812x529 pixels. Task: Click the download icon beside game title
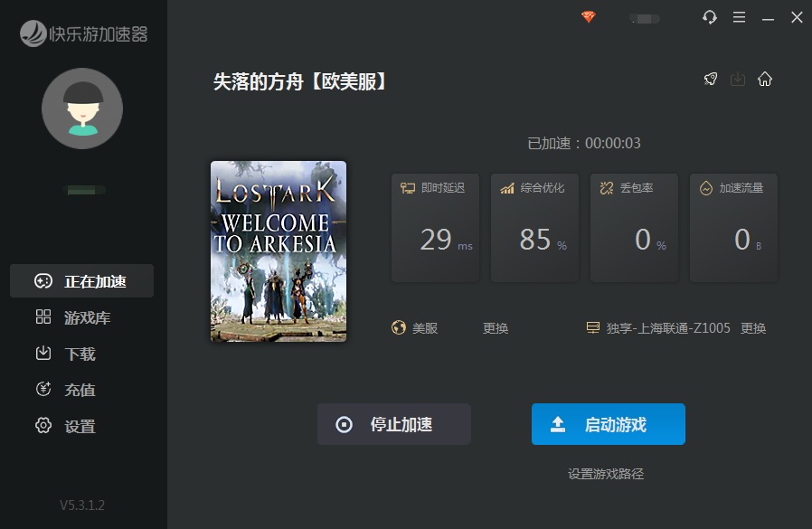738,79
